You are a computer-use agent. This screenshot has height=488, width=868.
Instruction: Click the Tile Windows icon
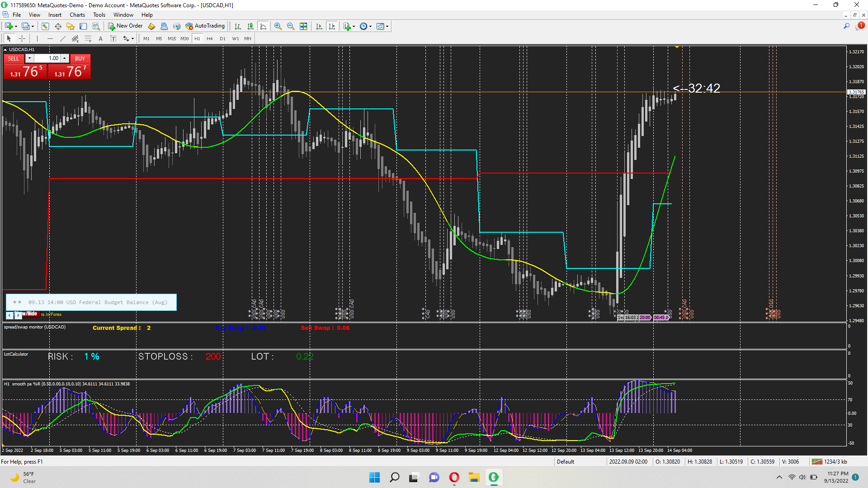click(x=303, y=26)
